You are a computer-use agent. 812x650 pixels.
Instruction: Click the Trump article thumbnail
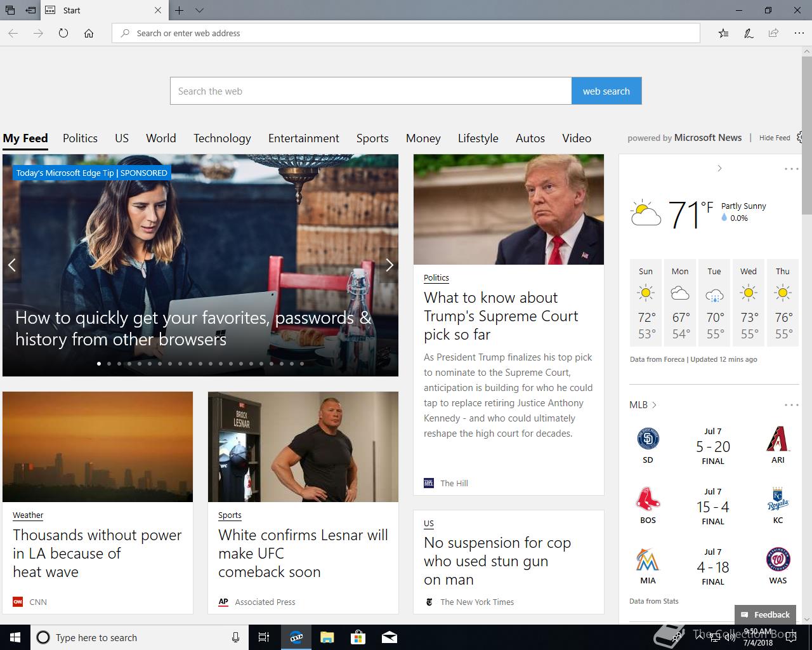point(509,209)
